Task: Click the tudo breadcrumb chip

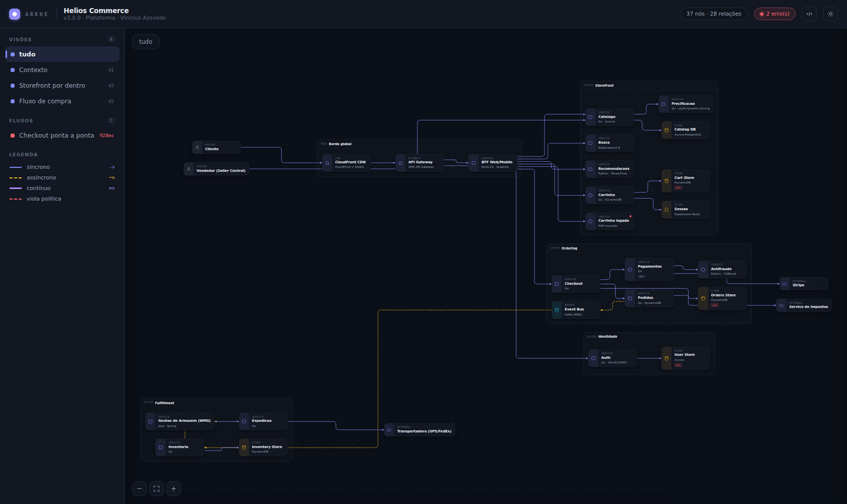Action: point(146,42)
